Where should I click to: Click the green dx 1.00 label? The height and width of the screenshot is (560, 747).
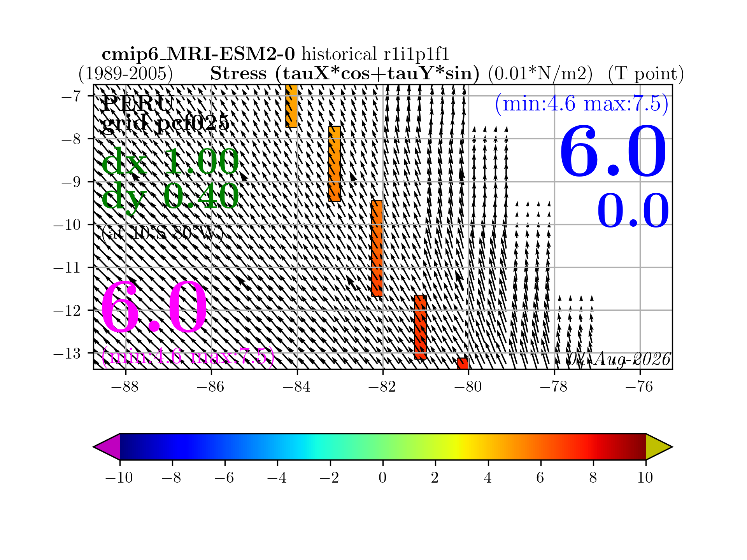coord(170,161)
